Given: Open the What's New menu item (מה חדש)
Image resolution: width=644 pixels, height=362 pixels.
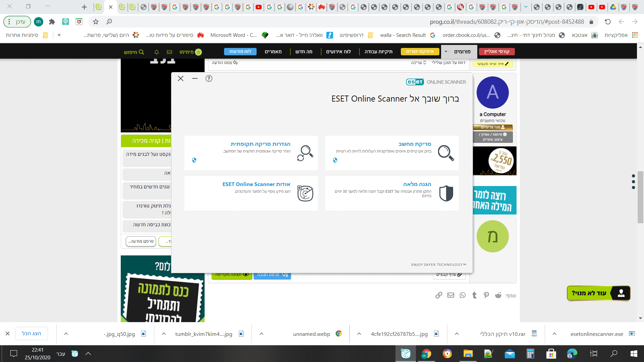Looking at the screenshot, I should [x=304, y=52].
